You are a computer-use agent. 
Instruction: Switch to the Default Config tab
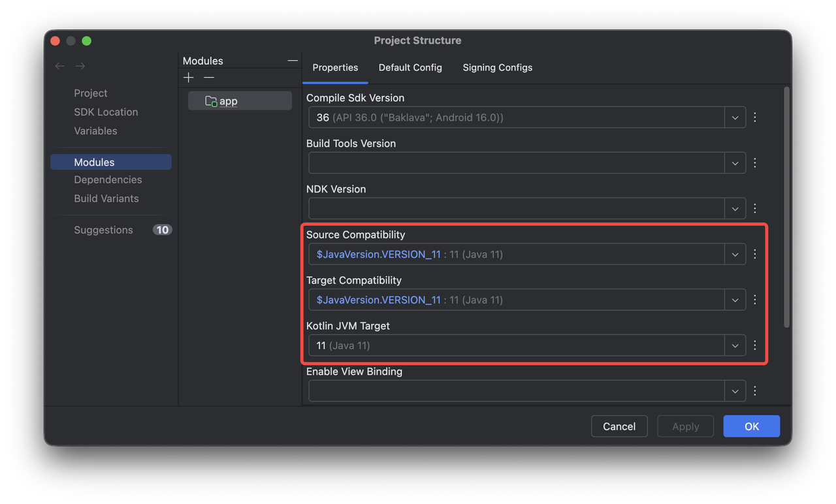point(410,67)
